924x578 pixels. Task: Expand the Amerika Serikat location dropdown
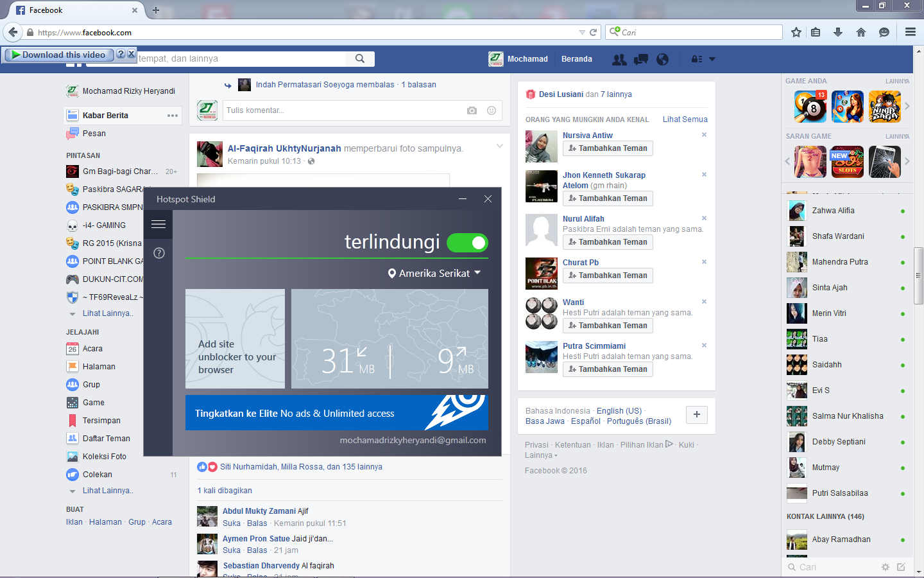(x=434, y=274)
